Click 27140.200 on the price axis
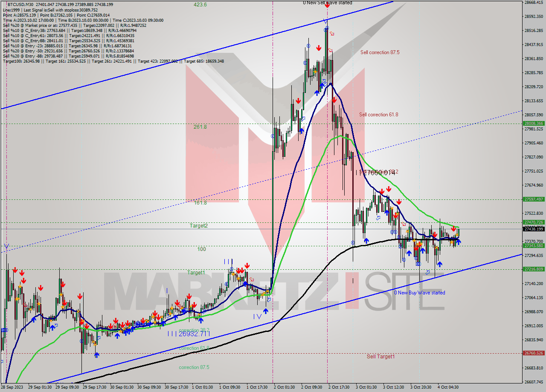This screenshot has width=546, height=392. (x=534, y=283)
